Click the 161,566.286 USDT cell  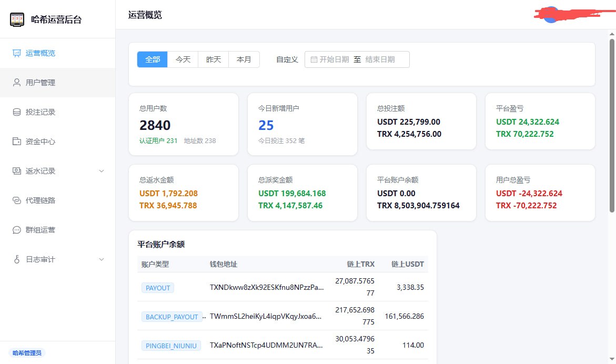(404, 316)
